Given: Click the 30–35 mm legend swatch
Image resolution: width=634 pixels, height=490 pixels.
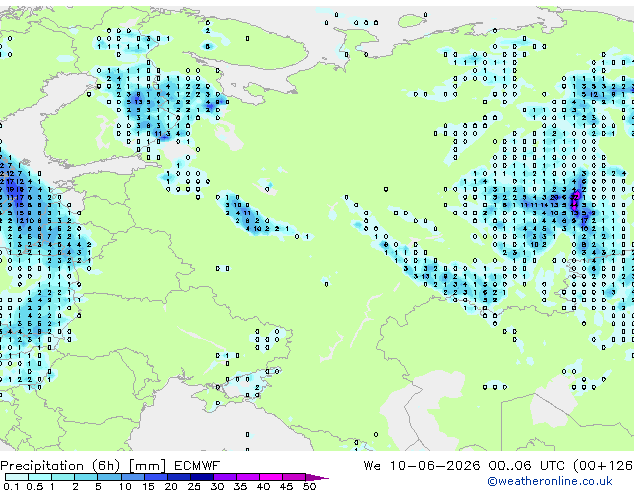Looking at the screenshot, I should (x=225, y=477).
